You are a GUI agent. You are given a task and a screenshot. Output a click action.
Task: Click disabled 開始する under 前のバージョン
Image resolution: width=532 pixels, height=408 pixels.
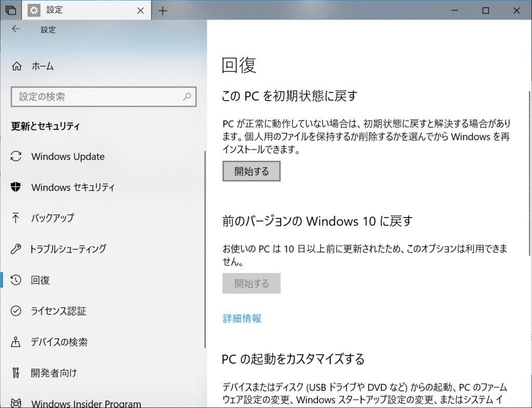[x=251, y=283]
